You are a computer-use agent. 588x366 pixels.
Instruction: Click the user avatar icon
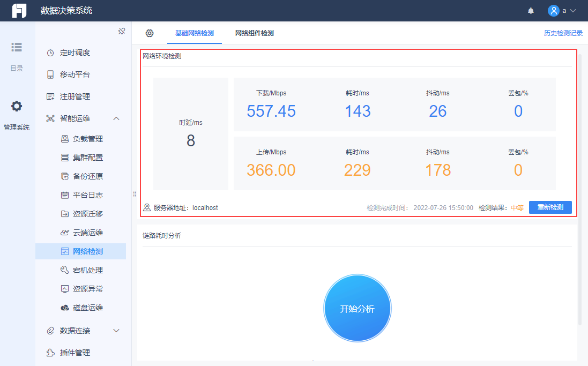pyautogui.click(x=554, y=11)
